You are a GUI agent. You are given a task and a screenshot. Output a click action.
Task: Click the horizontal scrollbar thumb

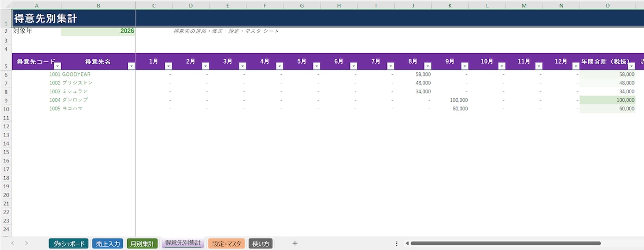coord(506,243)
